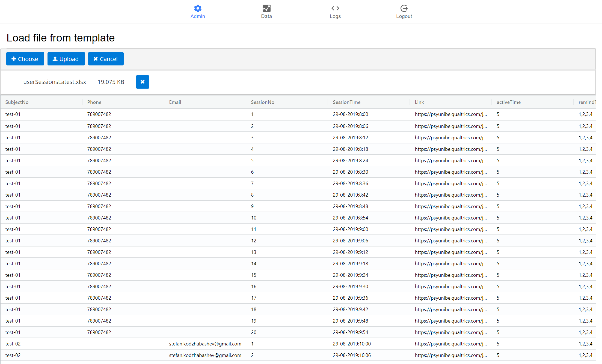This screenshot has height=364, width=602.
Task: Click the file name userSessionsLatest.xlsx
Action: pyautogui.click(x=55, y=82)
